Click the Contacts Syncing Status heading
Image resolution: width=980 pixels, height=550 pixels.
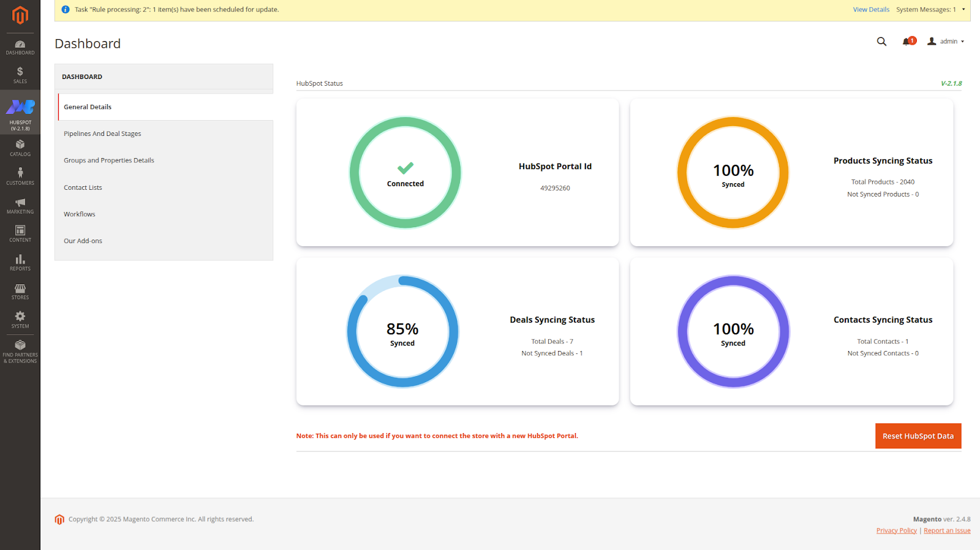tap(883, 320)
